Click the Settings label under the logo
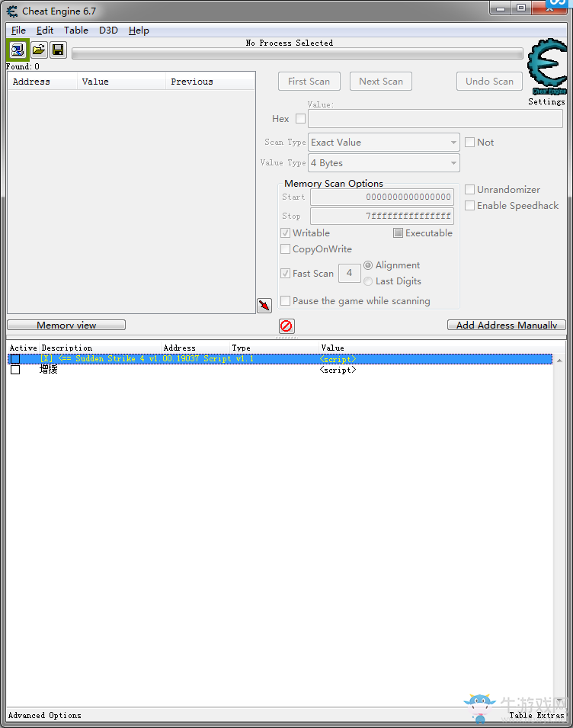Viewport: 573px width, 728px height. [546, 101]
